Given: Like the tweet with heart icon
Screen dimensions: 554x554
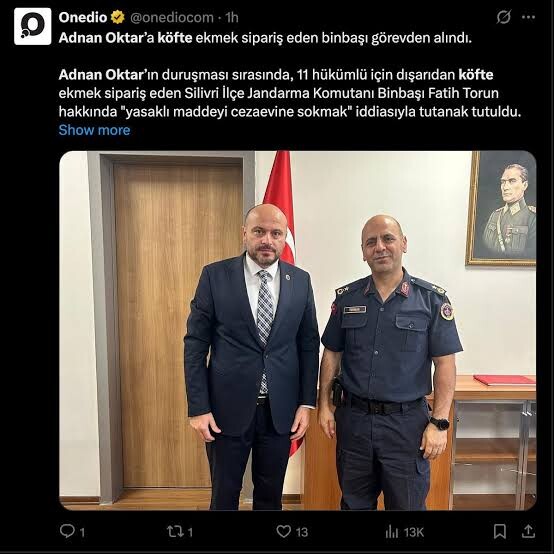Looking at the screenshot, I should tap(292, 531).
